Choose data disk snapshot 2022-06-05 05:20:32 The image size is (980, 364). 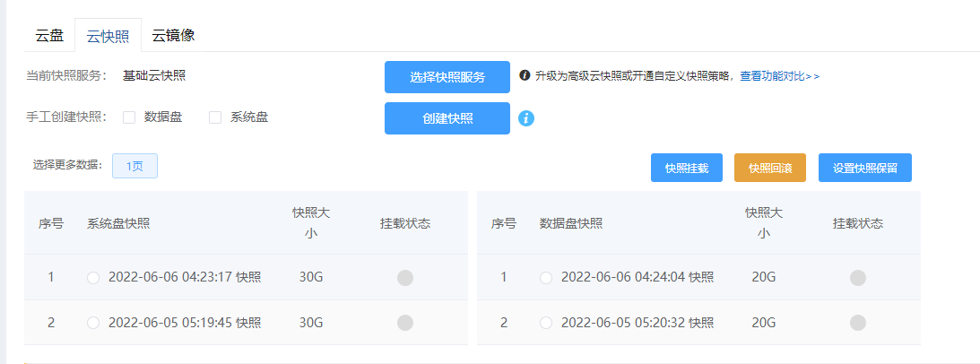coord(546,322)
